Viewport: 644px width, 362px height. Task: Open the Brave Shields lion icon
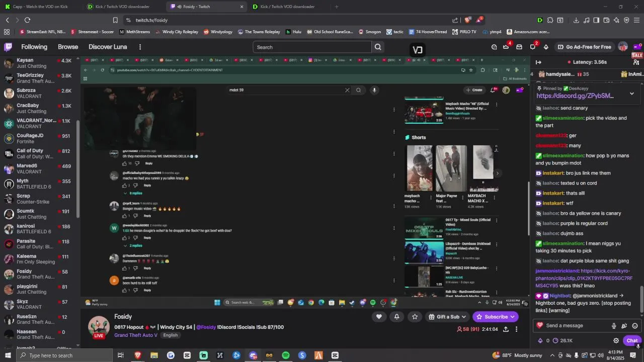tap(467, 20)
